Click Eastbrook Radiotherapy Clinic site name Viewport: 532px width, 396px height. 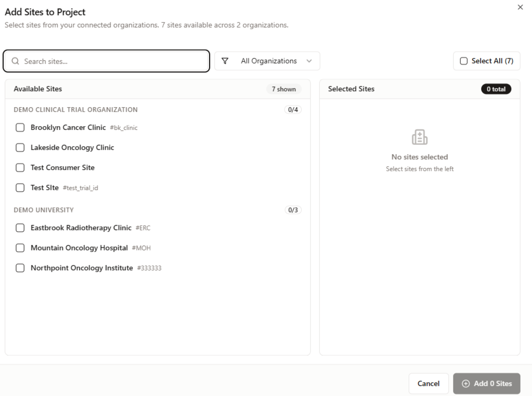click(81, 228)
